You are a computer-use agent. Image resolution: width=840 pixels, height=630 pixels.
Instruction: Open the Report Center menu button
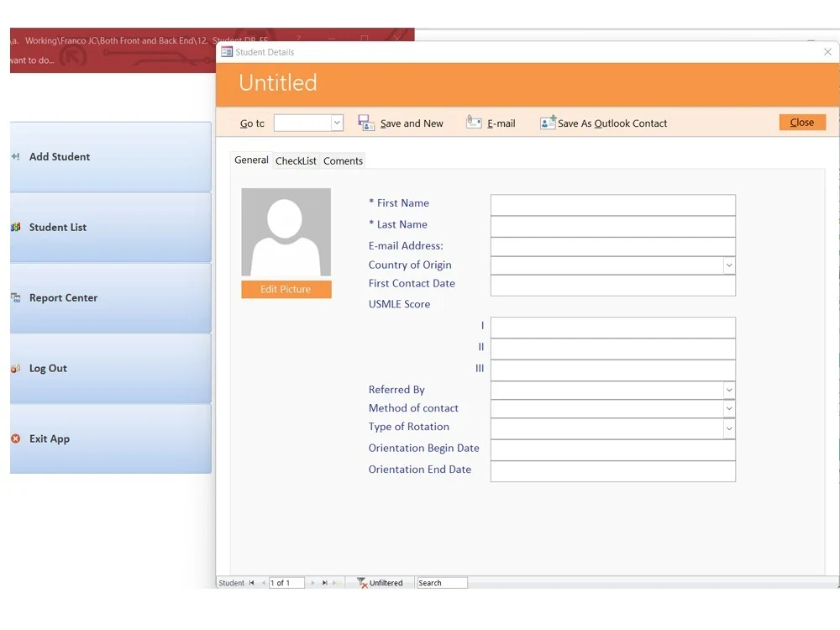[110, 297]
